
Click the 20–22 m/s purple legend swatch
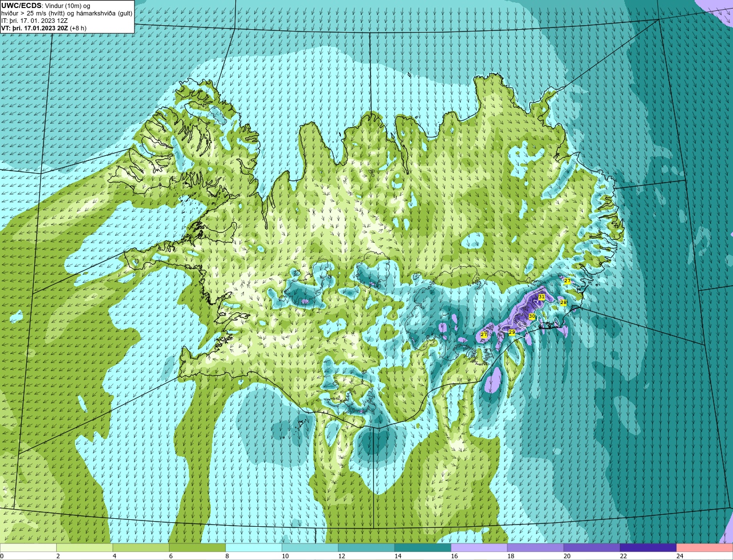coord(592,547)
